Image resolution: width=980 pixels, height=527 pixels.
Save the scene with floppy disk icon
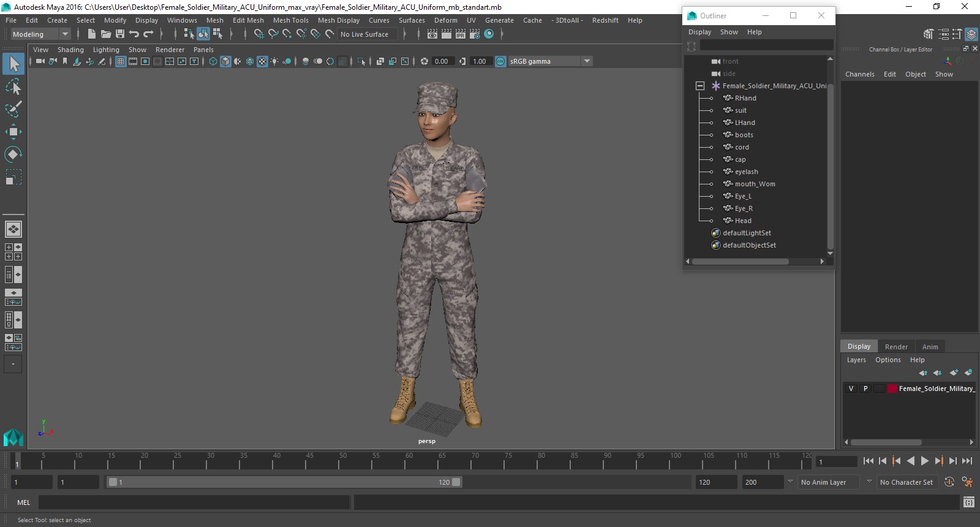click(x=120, y=34)
